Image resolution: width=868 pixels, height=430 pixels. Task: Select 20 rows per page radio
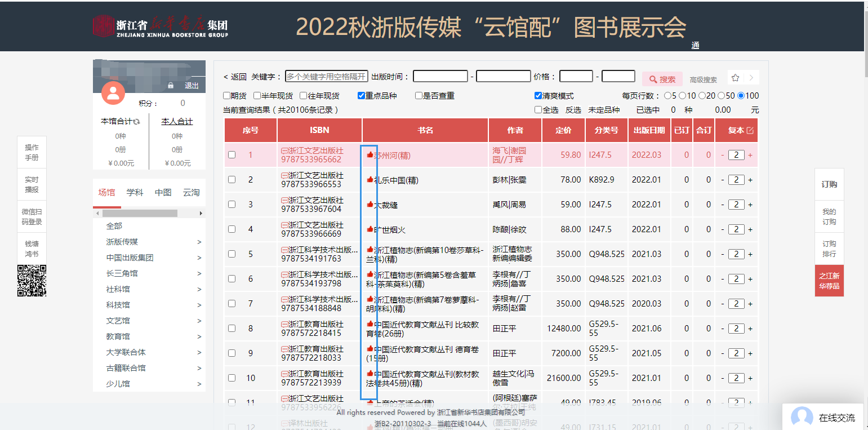tap(702, 96)
